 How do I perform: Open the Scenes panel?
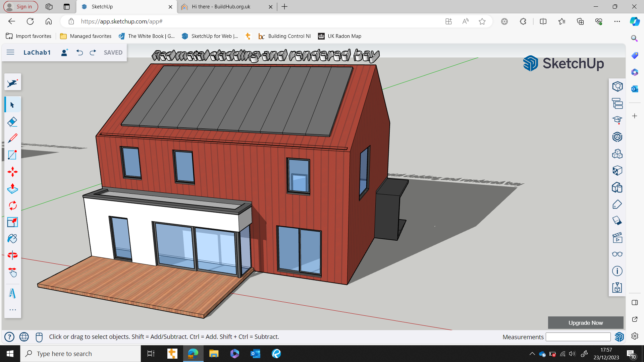pos(617,238)
